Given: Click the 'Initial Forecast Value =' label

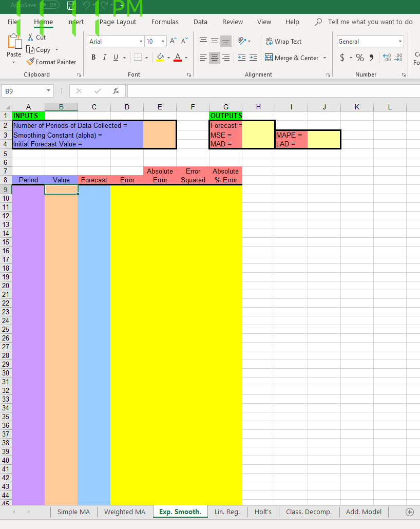Looking at the screenshot, I should (x=48, y=144).
